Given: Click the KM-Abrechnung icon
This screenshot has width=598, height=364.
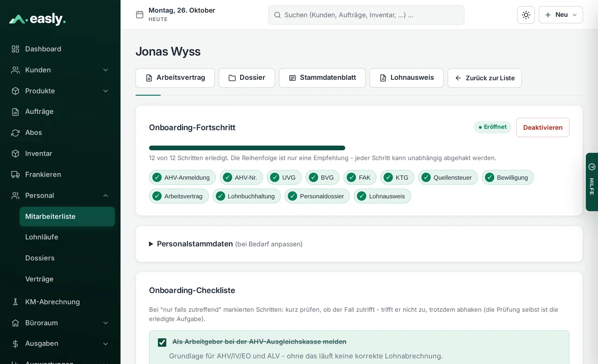Looking at the screenshot, I should (15, 302).
